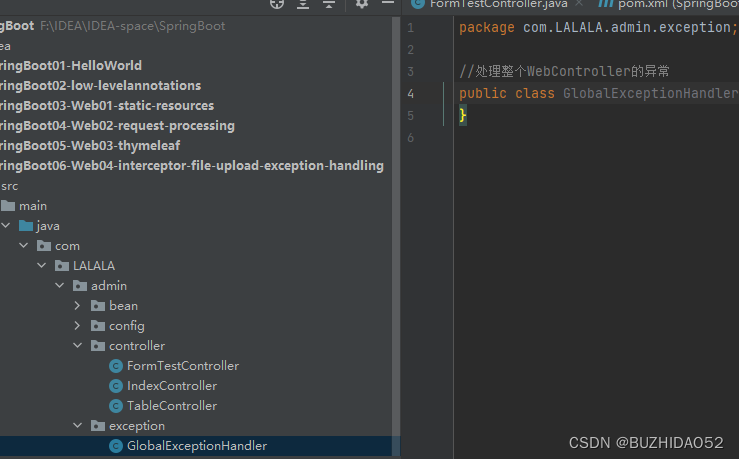Viewport: 739px width, 459px height.
Task: Click the locate-file crosshair icon
Action: coord(277,4)
